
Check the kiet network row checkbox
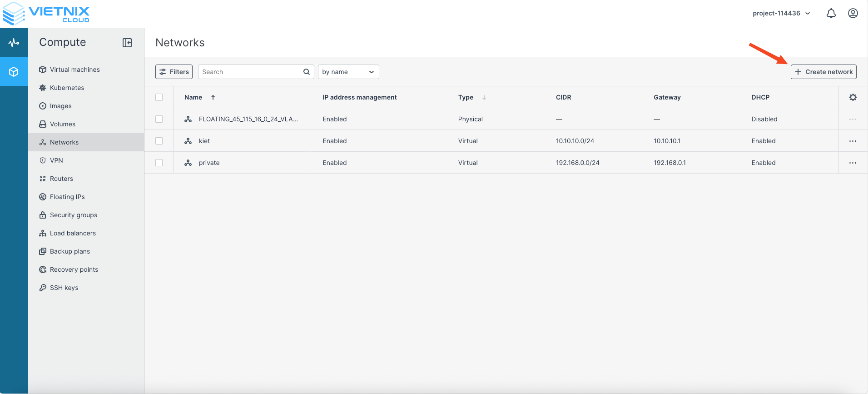click(159, 141)
